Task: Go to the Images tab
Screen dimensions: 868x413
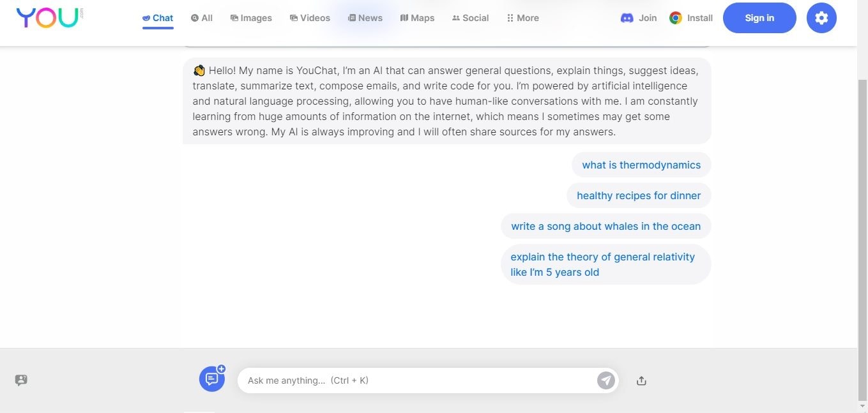Action: coord(251,18)
